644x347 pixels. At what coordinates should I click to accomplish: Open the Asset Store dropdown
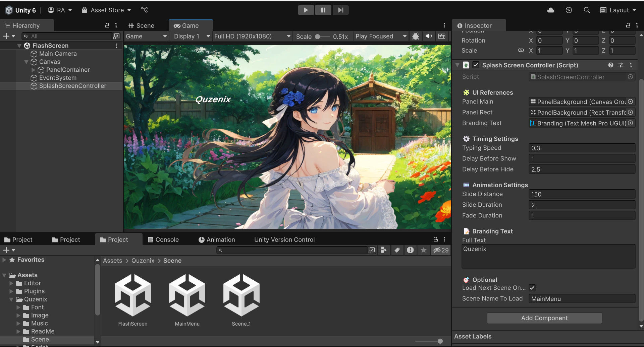click(106, 10)
